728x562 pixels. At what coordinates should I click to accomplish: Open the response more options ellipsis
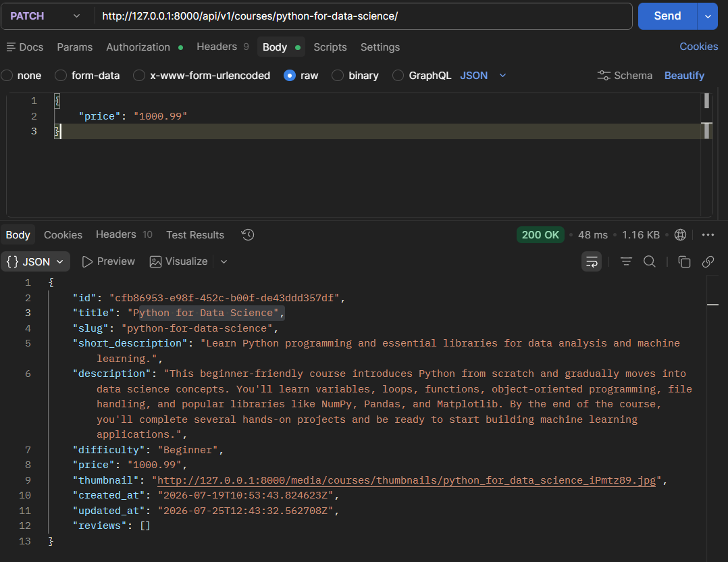click(708, 235)
